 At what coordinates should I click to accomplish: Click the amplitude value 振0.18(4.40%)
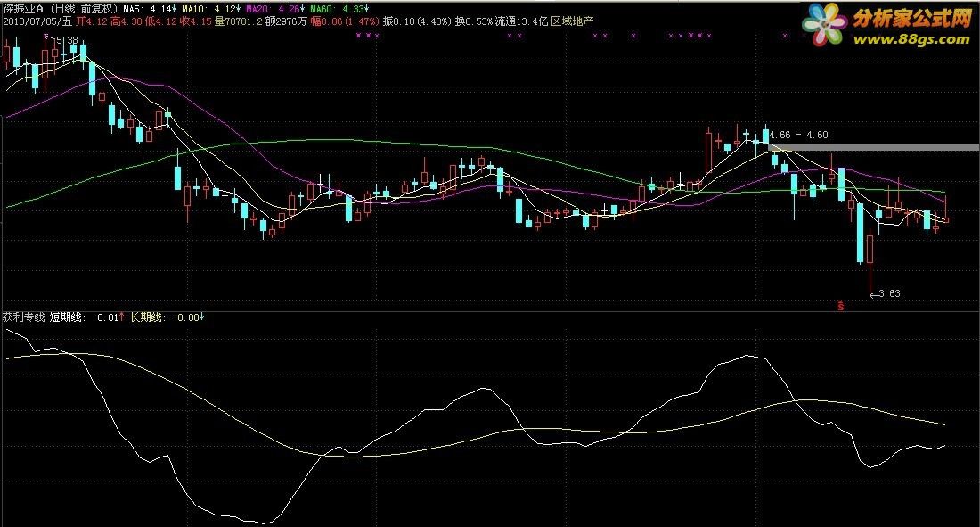pyautogui.click(x=418, y=21)
